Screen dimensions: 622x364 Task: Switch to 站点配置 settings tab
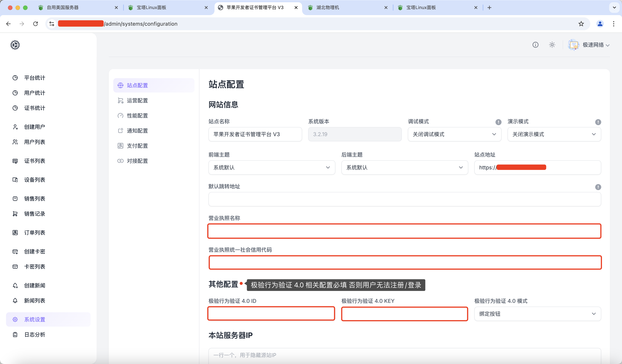point(154,85)
